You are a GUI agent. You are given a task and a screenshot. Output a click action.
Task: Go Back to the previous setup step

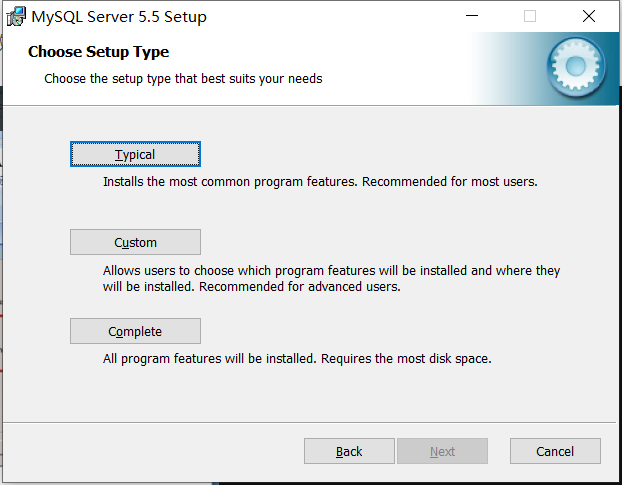(349, 451)
